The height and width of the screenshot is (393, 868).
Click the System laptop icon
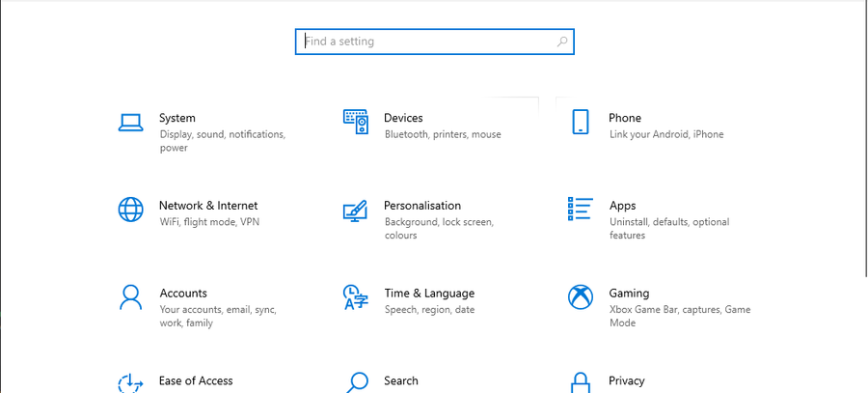(130, 123)
